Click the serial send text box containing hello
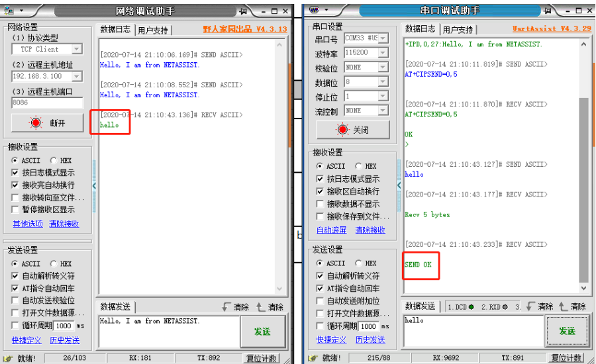This screenshot has width=596, height=364. pyautogui.click(x=473, y=331)
